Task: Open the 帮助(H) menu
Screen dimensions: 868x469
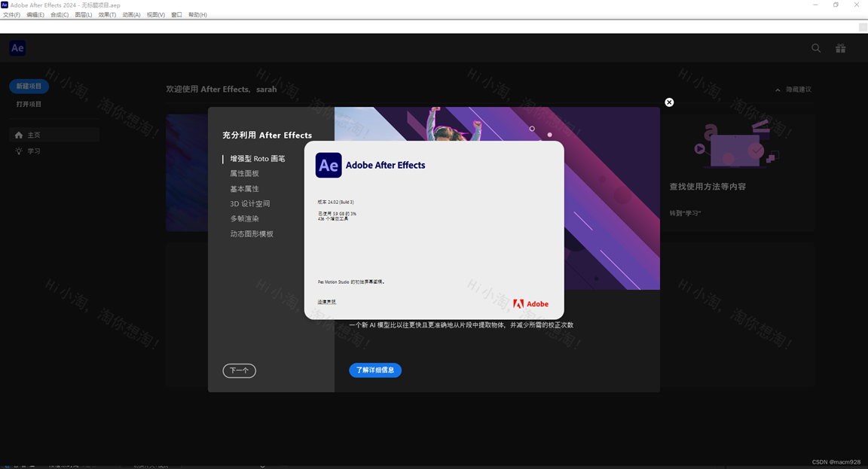Action: click(x=197, y=15)
